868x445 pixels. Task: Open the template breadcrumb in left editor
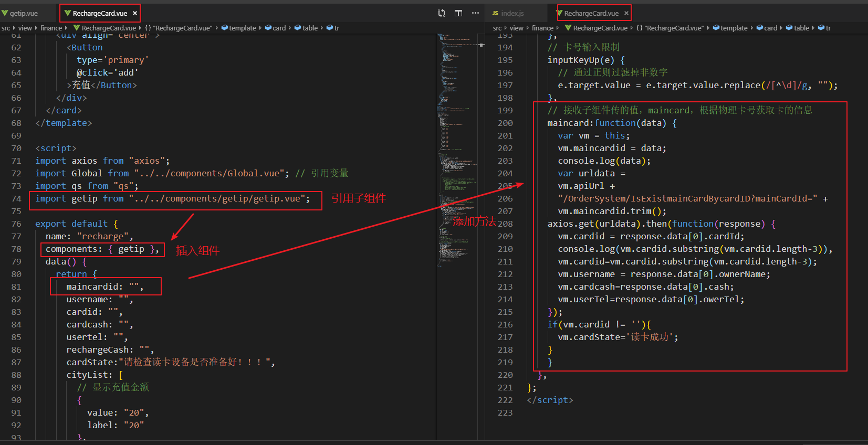pyautogui.click(x=239, y=28)
